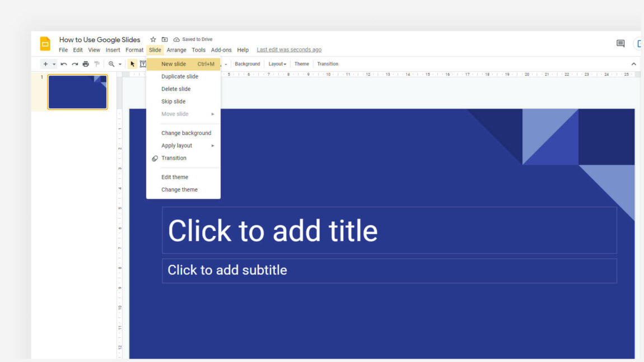644x362 pixels.
Task: Redo the last action
Action: pos(74,63)
